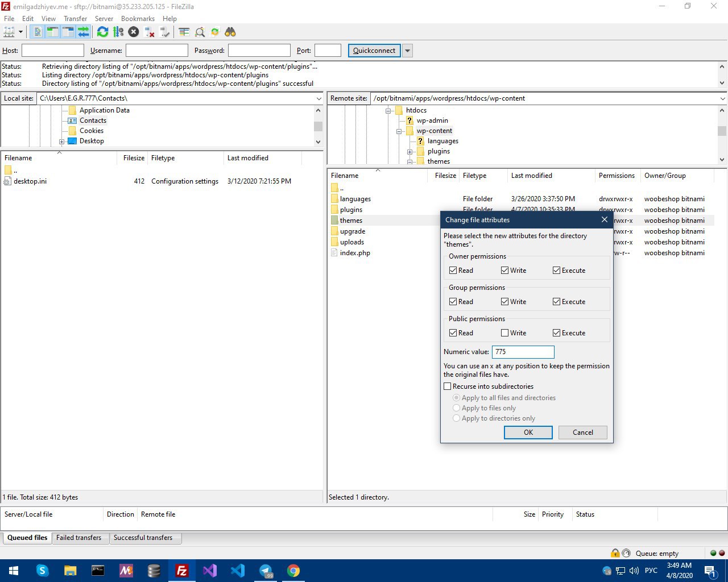Open the Transfer menu
This screenshot has height=582, width=728.
pos(75,19)
